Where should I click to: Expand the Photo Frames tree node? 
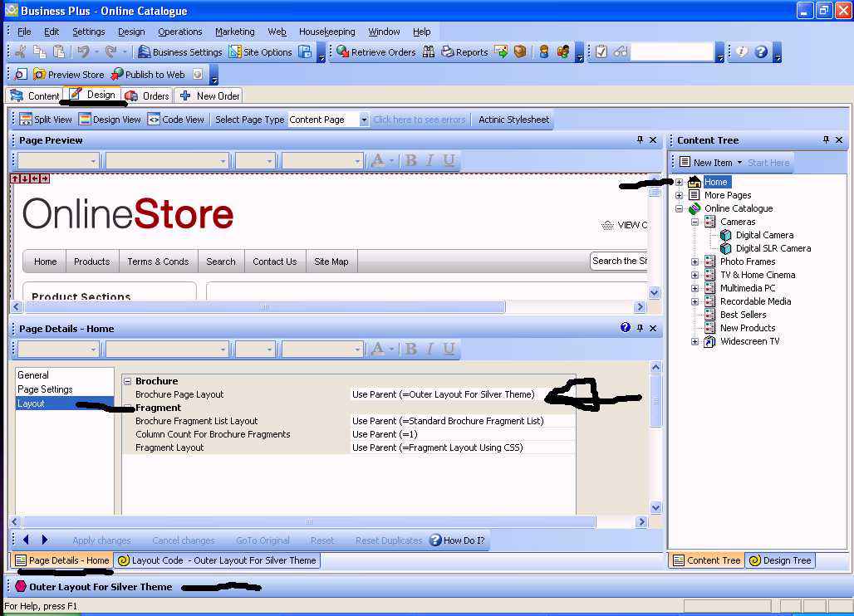695,262
